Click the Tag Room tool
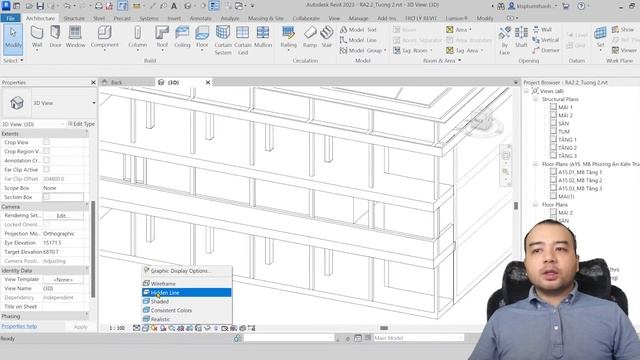The width and height of the screenshot is (640, 360). (x=412, y=50)
